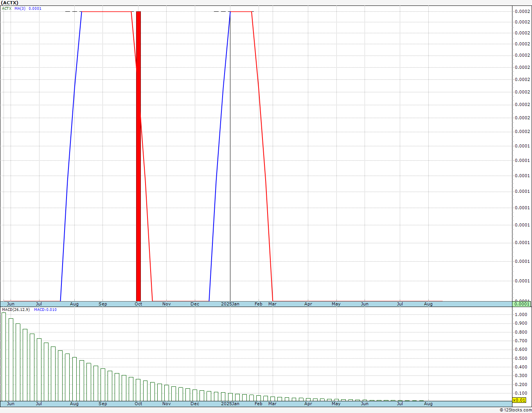Image resolution: width=532 pixels, height=413 pixels.
Task: Click the 0.500 label on MACD scale
Action: pyautogui.click(x=521, y=358)
